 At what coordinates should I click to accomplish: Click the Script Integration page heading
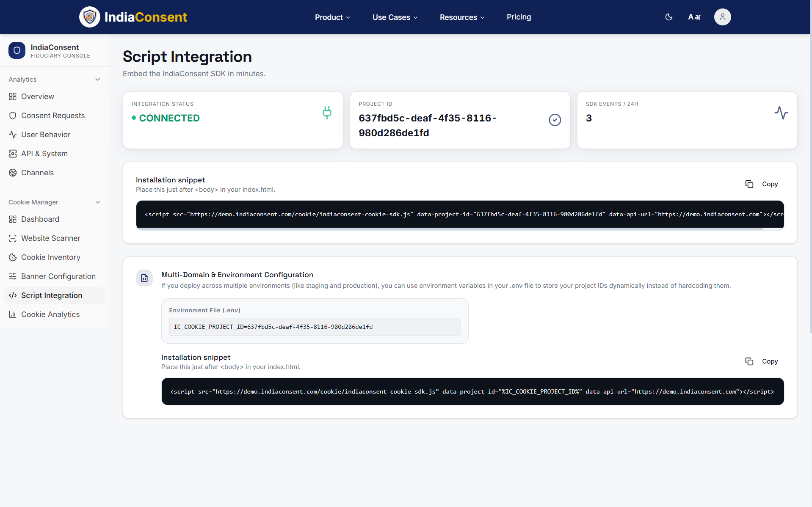click(x=187, y=57)
